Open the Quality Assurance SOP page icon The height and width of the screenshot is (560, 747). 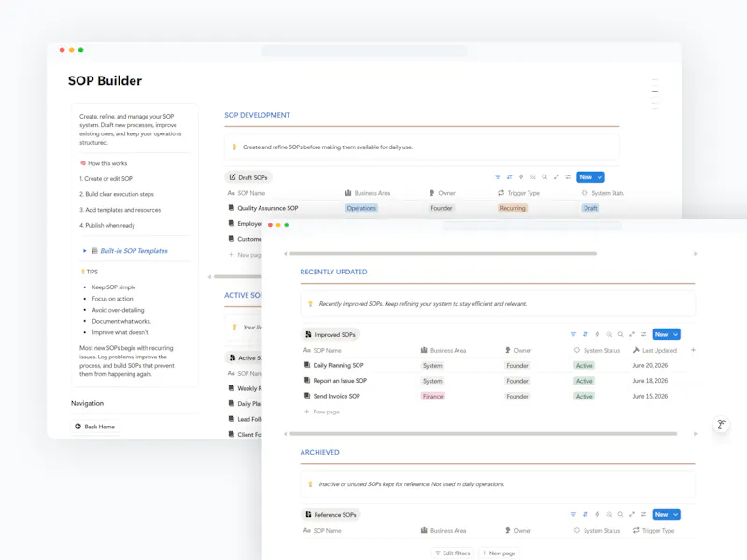pyautogui.click(x=231, y=208)
